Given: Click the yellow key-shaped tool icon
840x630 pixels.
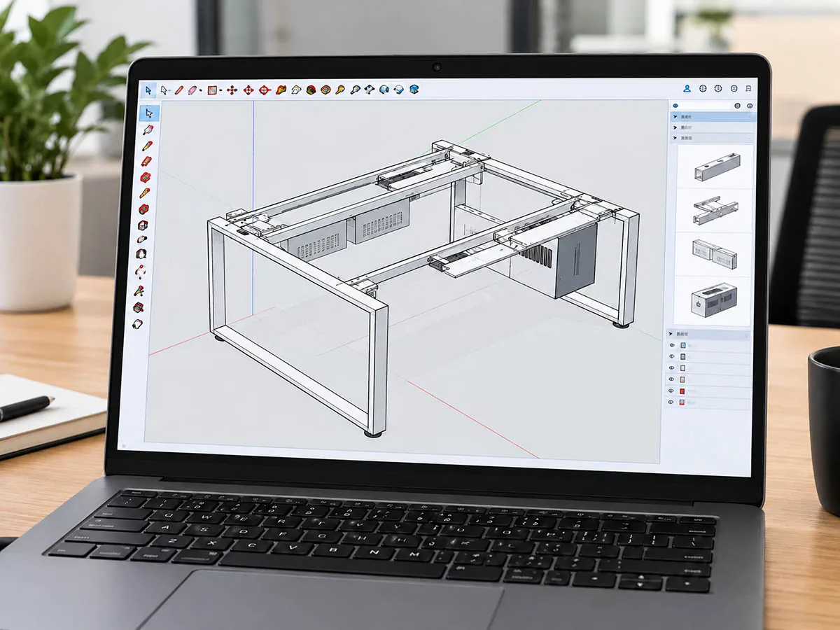Looking at the screenshot, I should (x=340, y=90).
